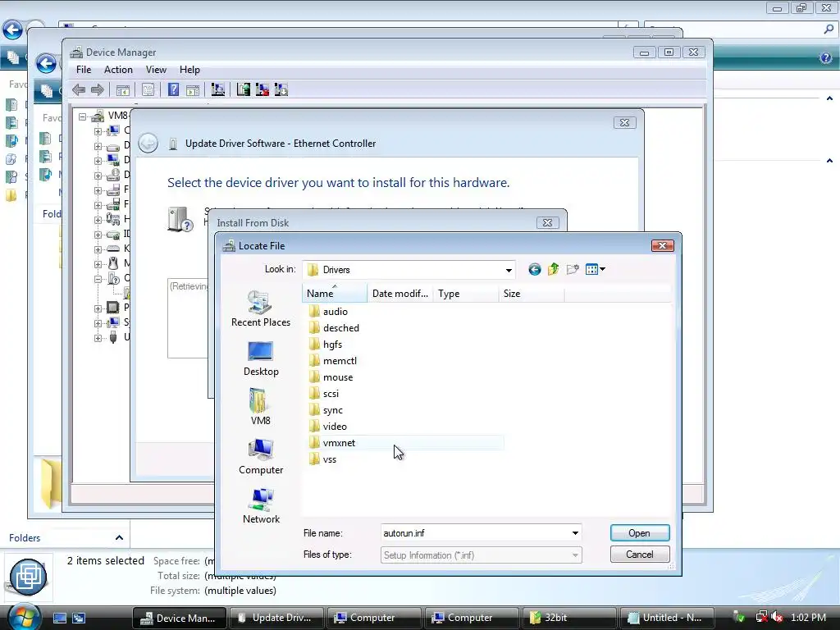This screenshot has width=840, height=630.
Task: Open Network in the places bar
Action: coord(261,505)
